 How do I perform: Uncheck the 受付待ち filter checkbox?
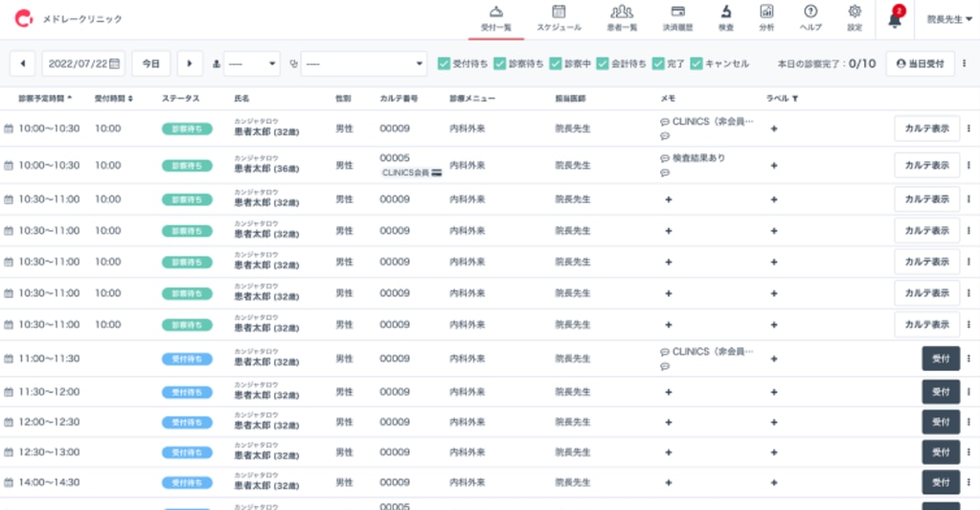point(444,64)
